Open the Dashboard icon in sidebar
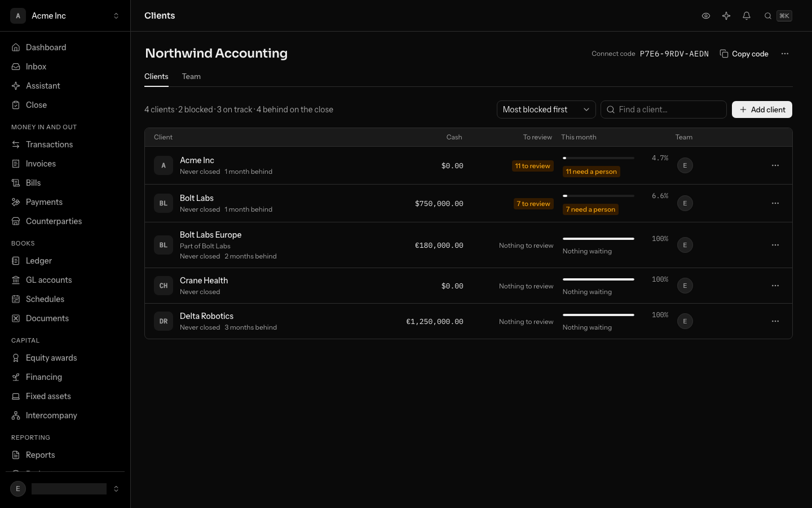Image resolution: width=812 pixels, height=508 pixels. click(x=16, y=47)
